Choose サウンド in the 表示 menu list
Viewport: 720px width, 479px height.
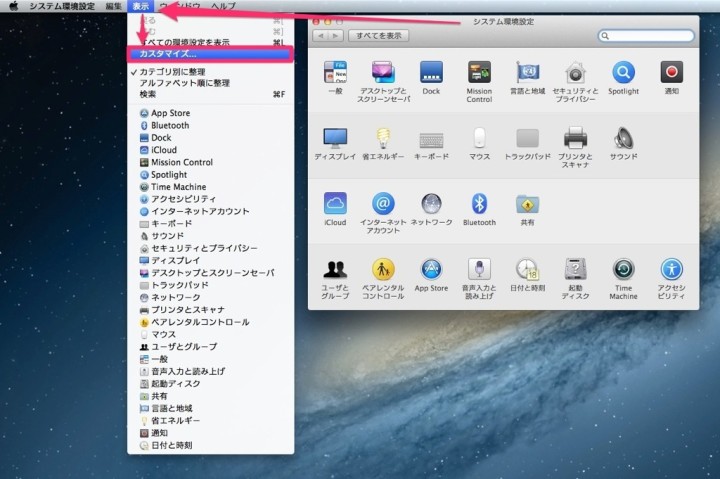210,236
